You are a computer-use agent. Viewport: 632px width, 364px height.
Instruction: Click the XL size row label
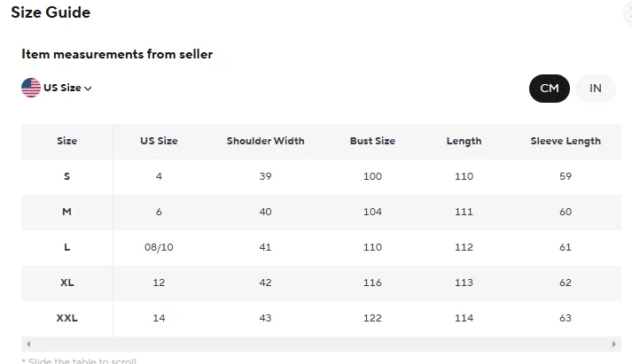point(67,283)
